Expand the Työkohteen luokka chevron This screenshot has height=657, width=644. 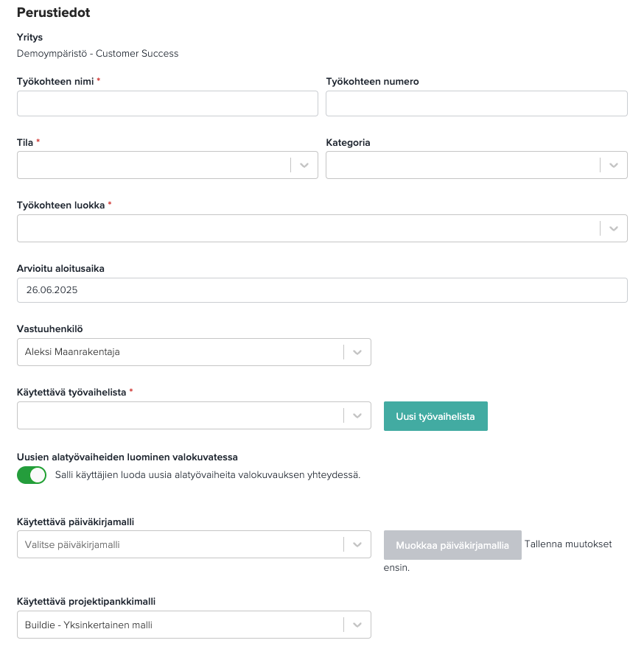pyautogui.click(x=614, y=228)
